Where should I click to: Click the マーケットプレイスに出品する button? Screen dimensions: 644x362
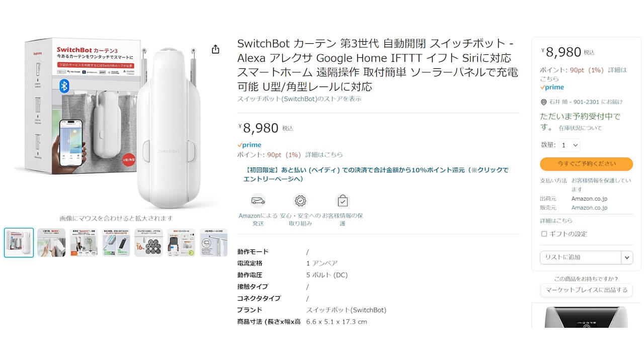pyautogui.click(x=586, y=290)
